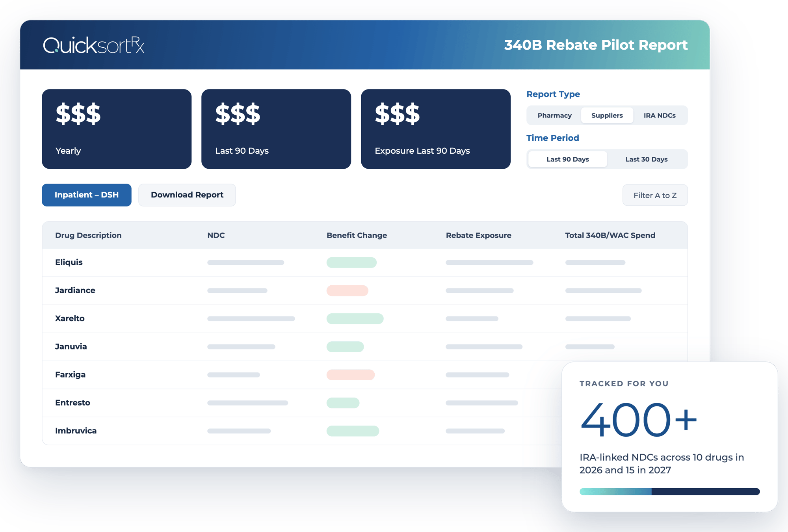Select the Eliquis row name

tap(69, 262)
